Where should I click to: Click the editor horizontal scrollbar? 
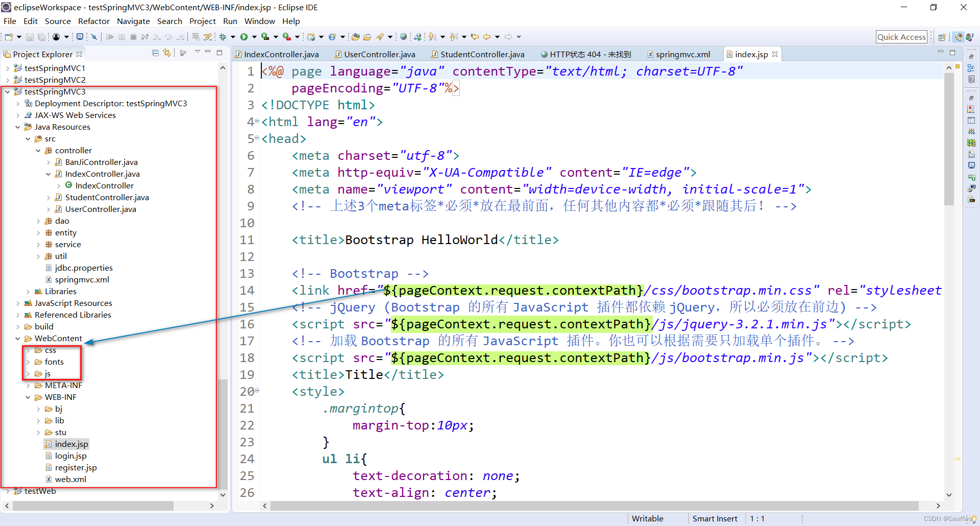pos(595,506)
